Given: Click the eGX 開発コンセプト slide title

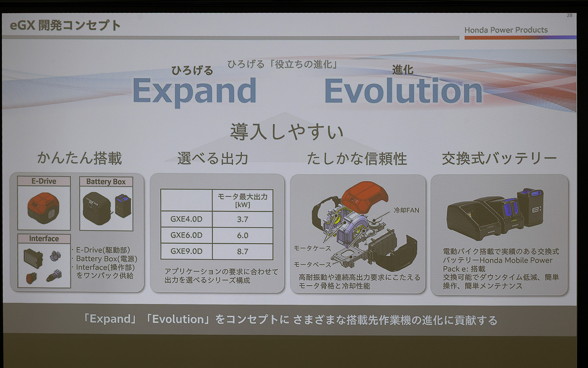Looking at the screenshot, I should coord(65,25).
